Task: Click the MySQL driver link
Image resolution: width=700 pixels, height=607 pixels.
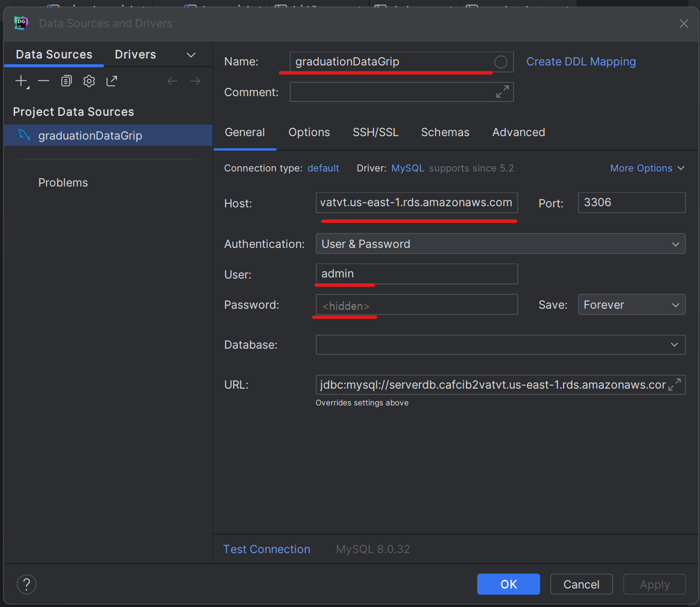Action: [x=408, y=168]
